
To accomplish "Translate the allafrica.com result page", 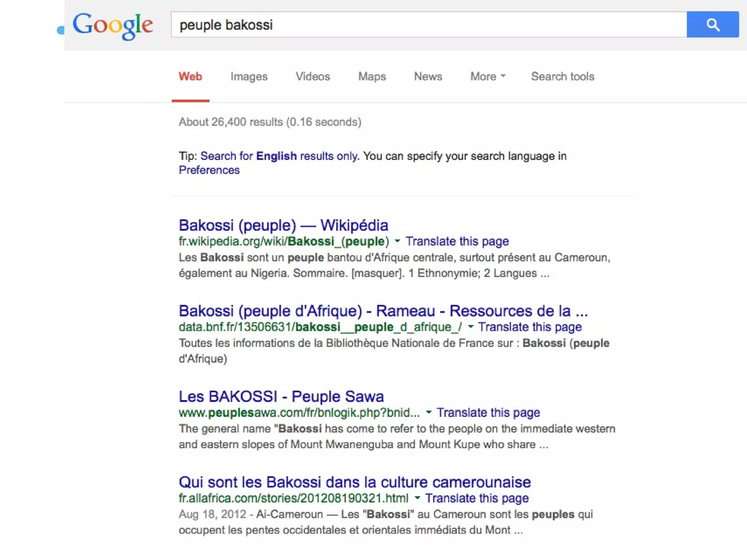I will [477, 498].
